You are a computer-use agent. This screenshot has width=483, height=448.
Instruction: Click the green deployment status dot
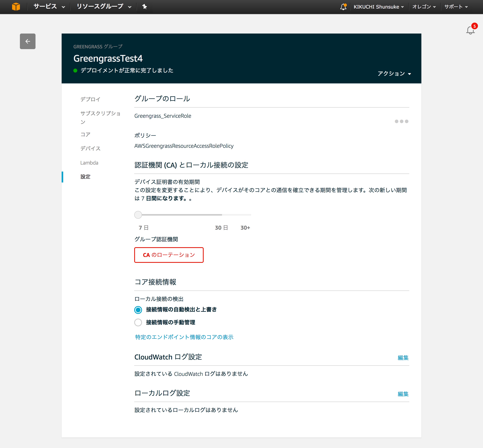pos(75,71)
